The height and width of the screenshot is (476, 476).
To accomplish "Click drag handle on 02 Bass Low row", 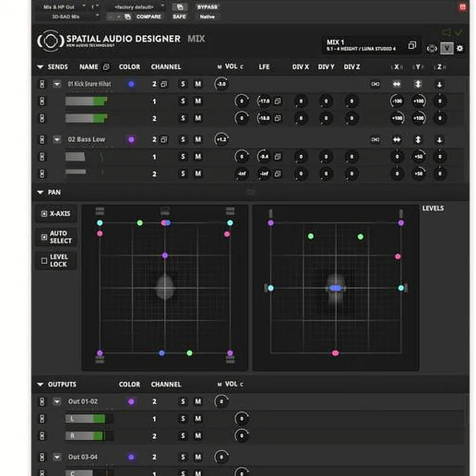I will pos(42,139).
